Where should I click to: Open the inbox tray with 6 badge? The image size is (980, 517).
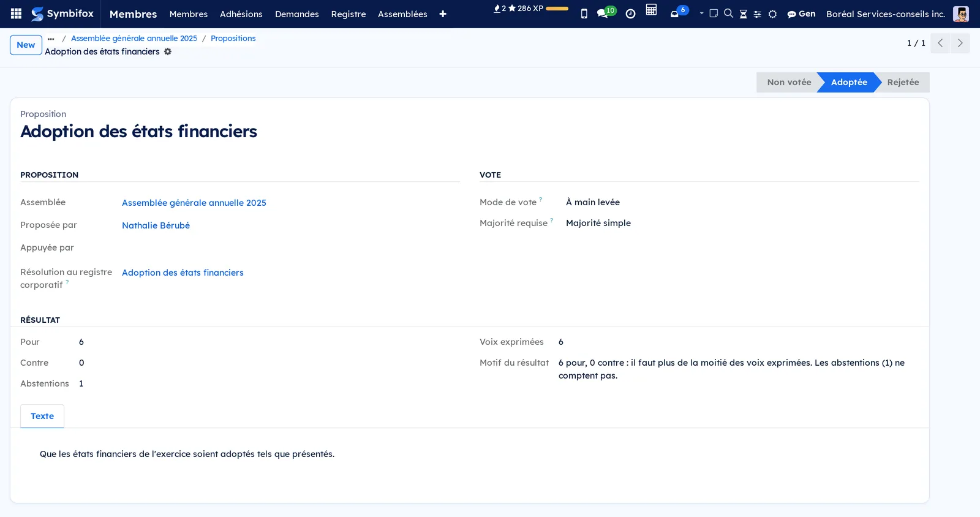pos(679,12)
